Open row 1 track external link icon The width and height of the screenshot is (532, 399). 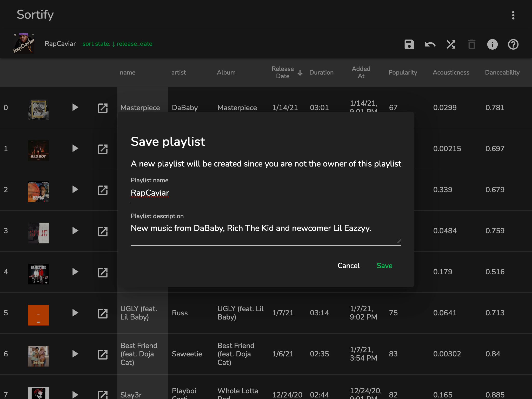tap(103, 149)
